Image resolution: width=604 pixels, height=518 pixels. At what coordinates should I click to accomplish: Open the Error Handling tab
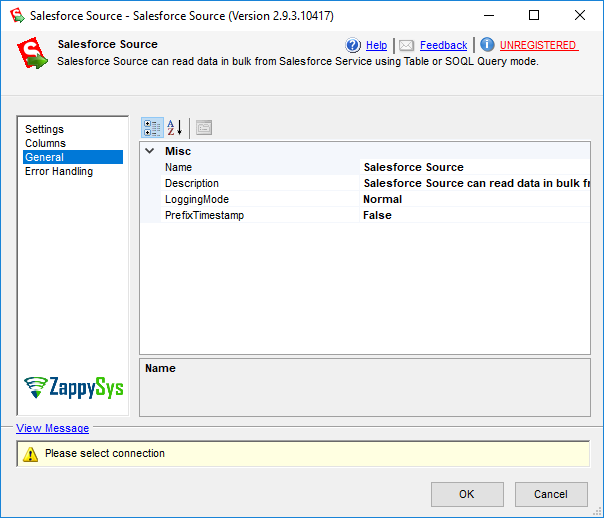click(x=59, y=171)
